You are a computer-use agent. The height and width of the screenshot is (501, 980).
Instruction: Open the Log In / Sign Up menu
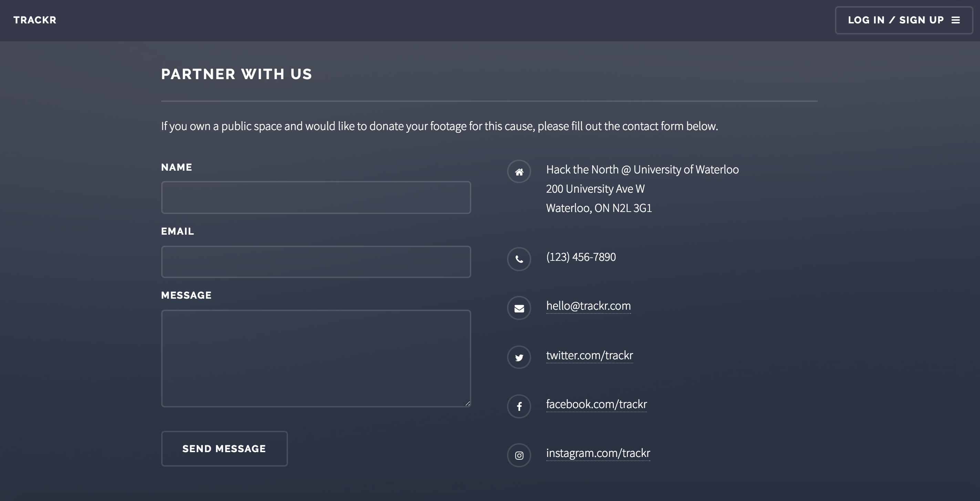tap(896, 20)
